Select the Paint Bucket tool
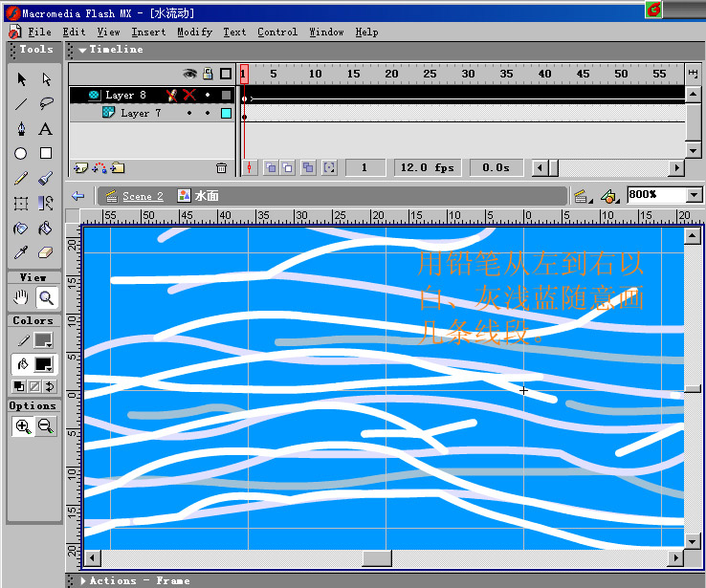The height and width of the screenshot is (588, 706). (46, 229)
